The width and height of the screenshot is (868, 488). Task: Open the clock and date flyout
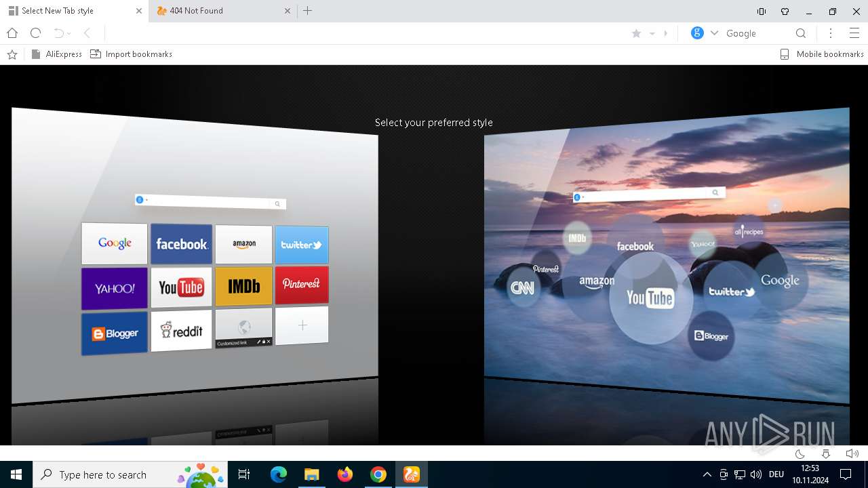point(810,474)
